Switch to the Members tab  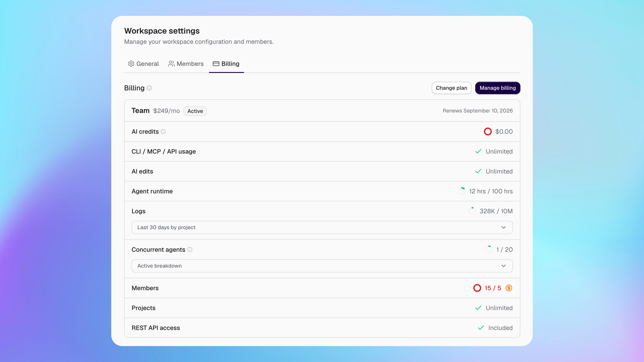186,64
